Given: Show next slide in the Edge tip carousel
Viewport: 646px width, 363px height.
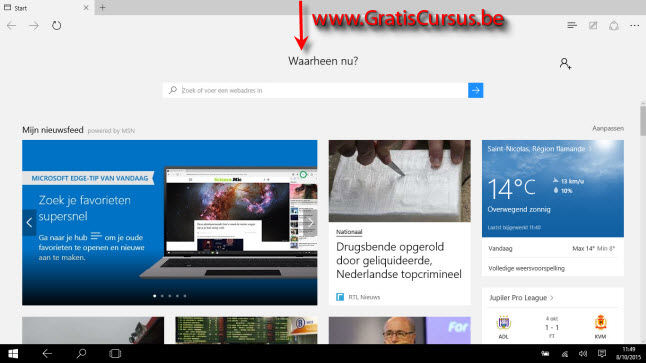Looking at the screenshot, I should point(311,222).
